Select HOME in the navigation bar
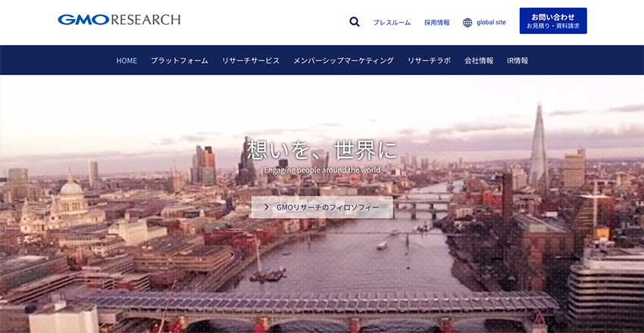 pos(127,61)
